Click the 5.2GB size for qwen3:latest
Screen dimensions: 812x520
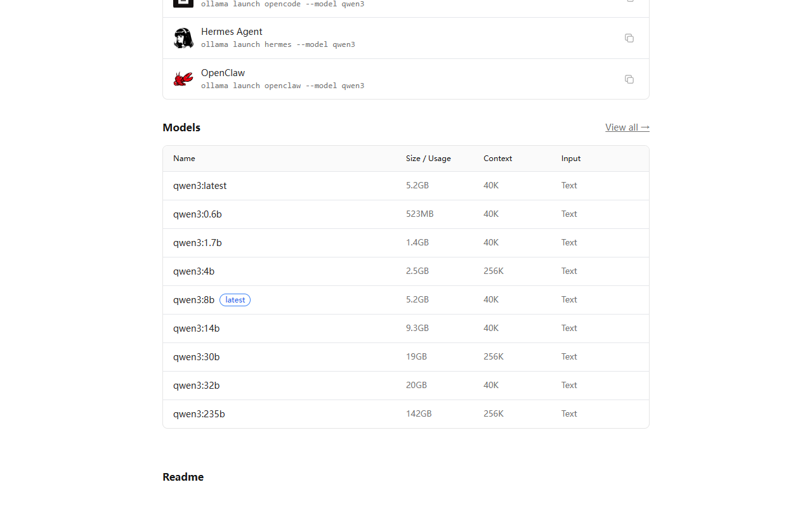pos(417,186)
